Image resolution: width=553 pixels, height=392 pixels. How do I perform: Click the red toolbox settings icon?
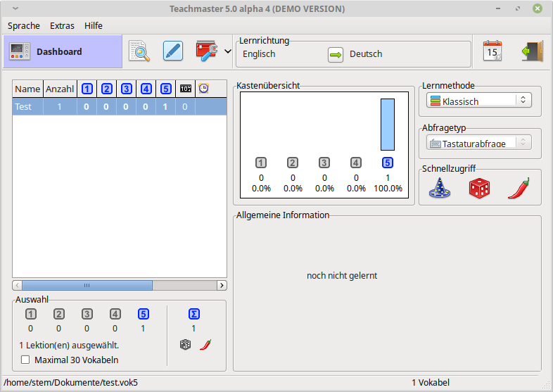[206, 51]
